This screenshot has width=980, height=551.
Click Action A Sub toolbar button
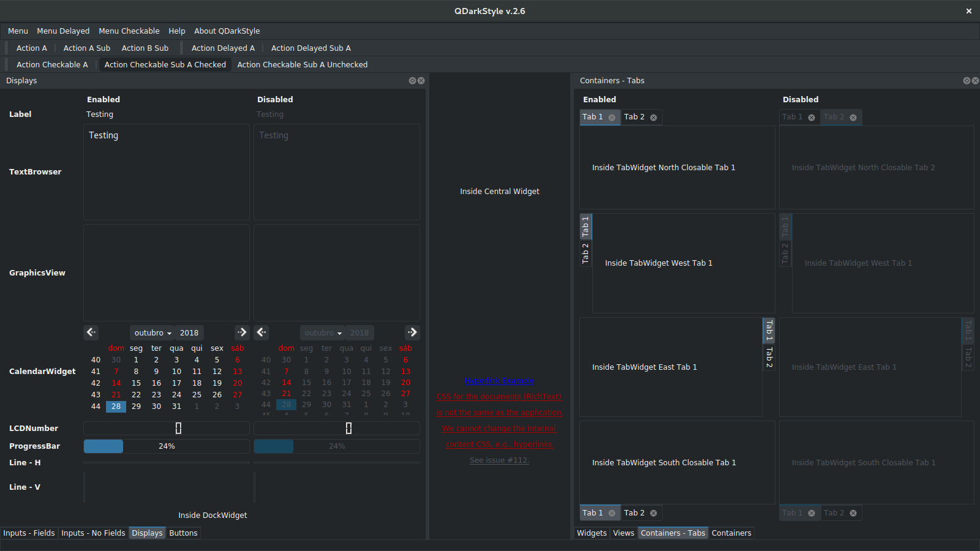click(x=87, y=48)
